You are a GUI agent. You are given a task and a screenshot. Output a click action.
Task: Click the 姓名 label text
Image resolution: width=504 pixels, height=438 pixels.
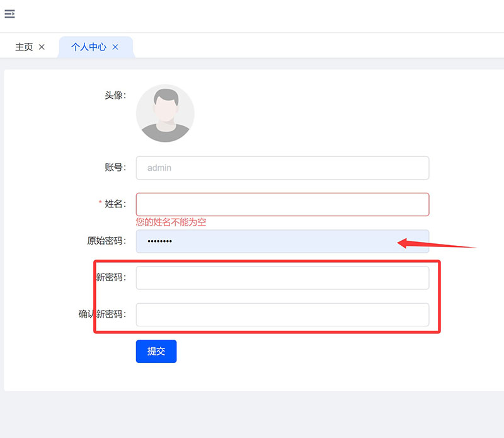pos(115,204)
